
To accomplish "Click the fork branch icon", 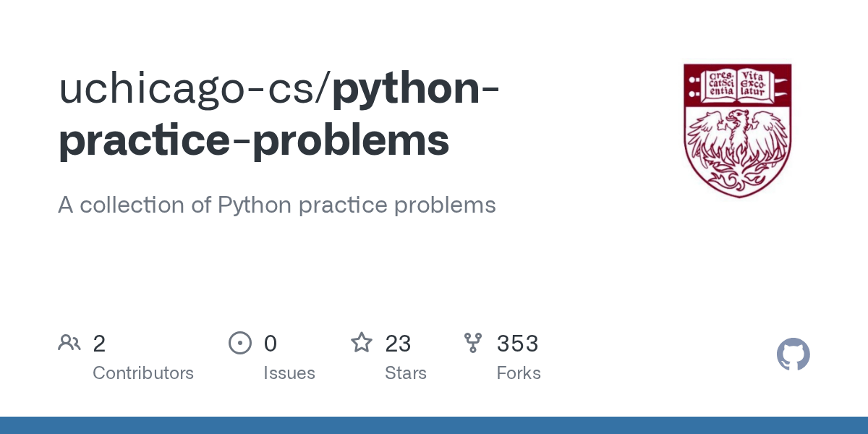I will [x=473, y=343].
